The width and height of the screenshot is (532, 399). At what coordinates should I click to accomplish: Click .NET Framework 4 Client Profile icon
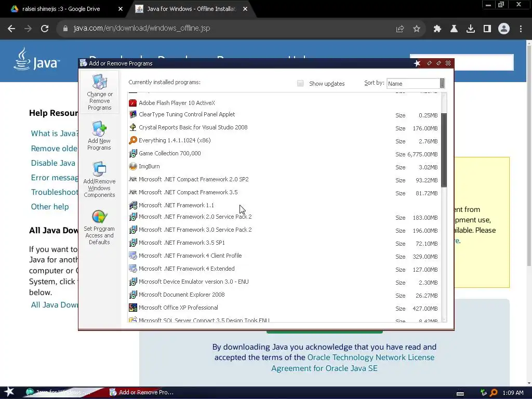(132, 256)
